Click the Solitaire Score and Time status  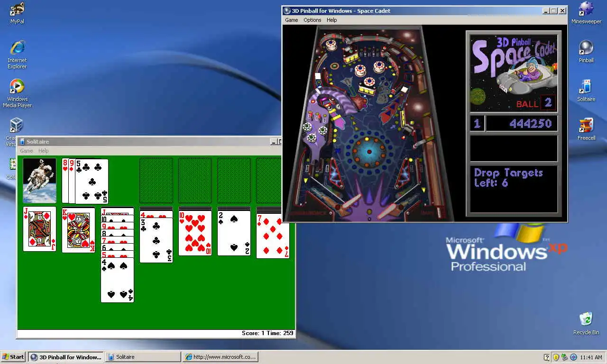[267, 333]
